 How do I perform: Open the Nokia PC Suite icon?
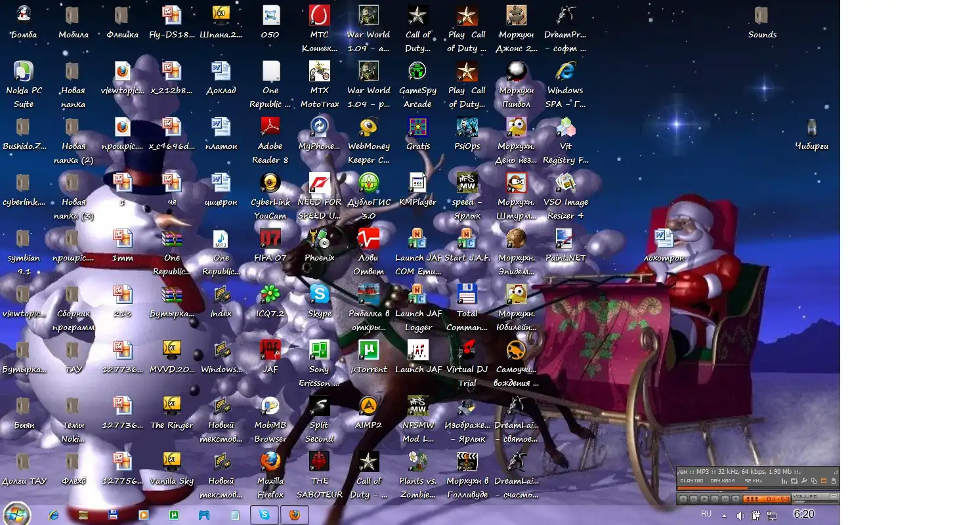[x=23, y=71]
